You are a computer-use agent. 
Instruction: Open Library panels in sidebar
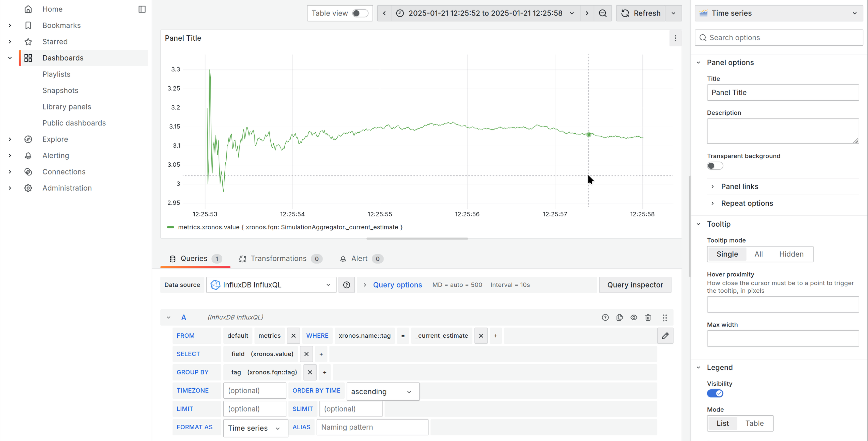(x=67, y=106)
